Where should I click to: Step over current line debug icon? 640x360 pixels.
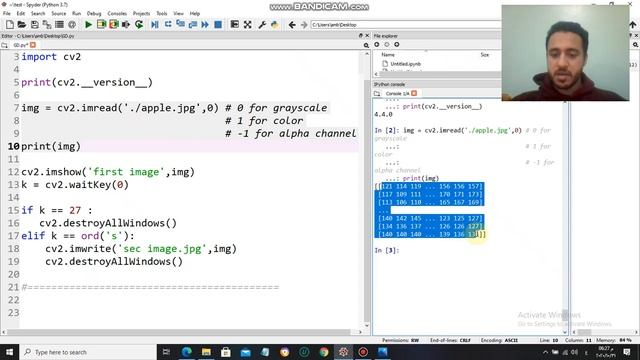[x=168, y=25]
